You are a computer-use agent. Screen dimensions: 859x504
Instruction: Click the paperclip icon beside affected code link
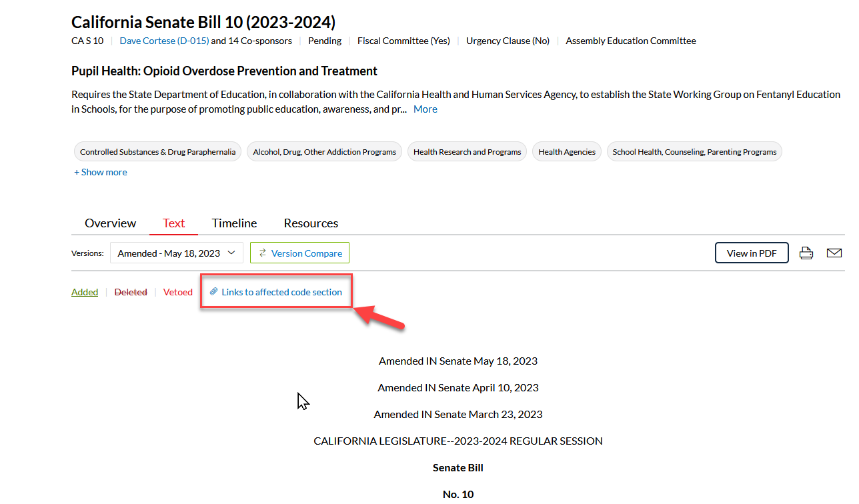click(213, 292)
